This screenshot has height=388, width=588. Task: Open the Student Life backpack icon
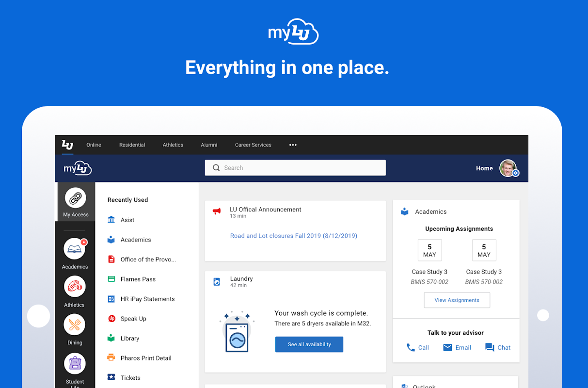75,364
